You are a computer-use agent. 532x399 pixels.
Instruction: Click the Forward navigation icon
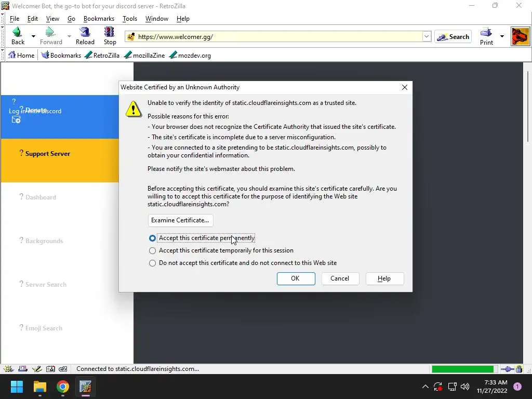(50, 36)
